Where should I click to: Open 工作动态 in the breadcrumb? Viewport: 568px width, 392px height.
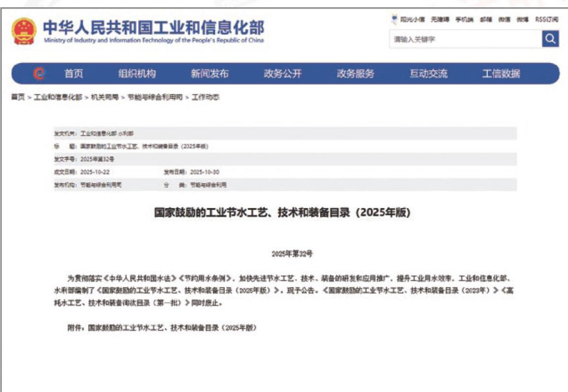(205, 97)
